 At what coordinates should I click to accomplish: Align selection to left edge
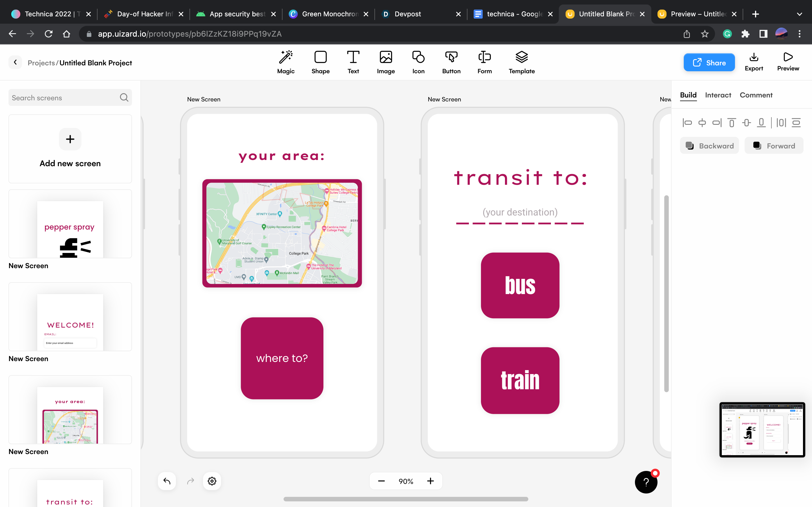[687, 123]
